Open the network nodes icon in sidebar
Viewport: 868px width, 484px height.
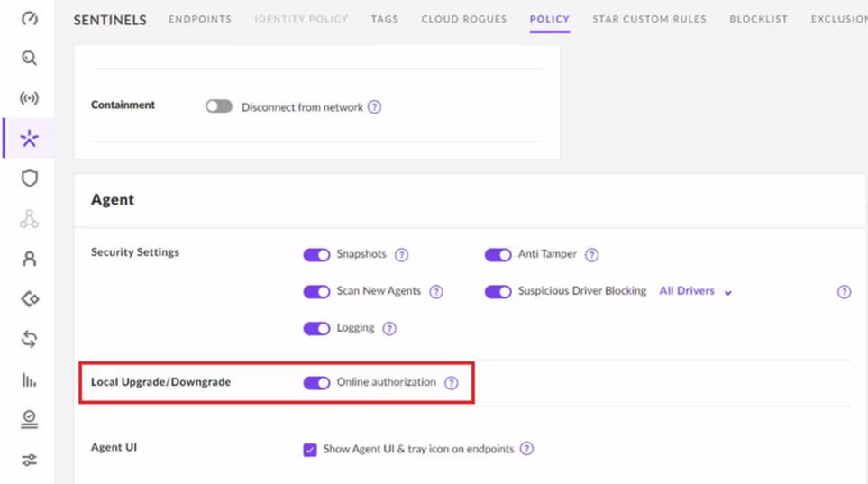point(30,219)
